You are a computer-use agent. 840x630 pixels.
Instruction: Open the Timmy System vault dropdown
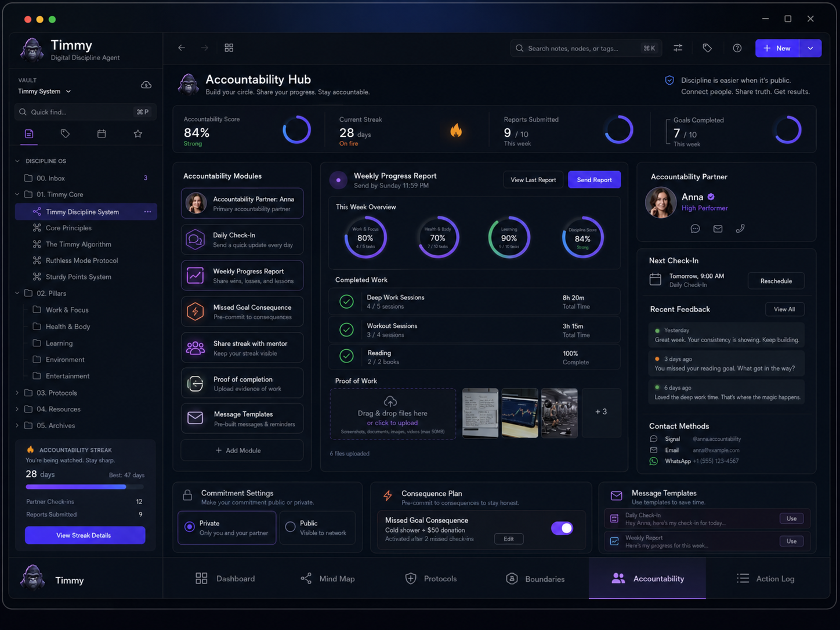click(44, 91)
